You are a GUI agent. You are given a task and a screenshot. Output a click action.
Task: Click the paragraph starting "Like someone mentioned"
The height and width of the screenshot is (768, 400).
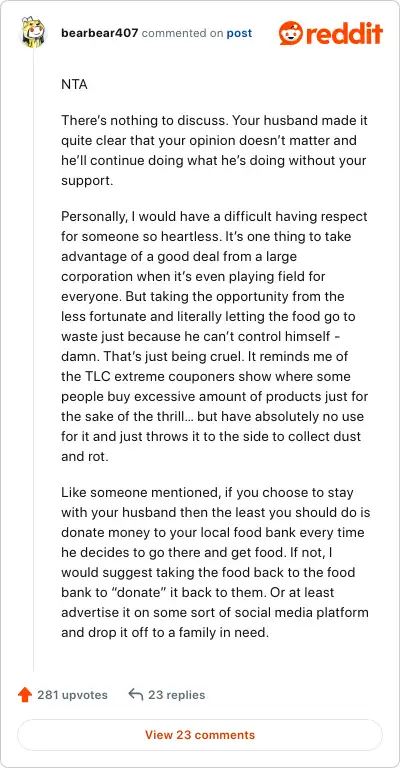[x=215, y=562]
